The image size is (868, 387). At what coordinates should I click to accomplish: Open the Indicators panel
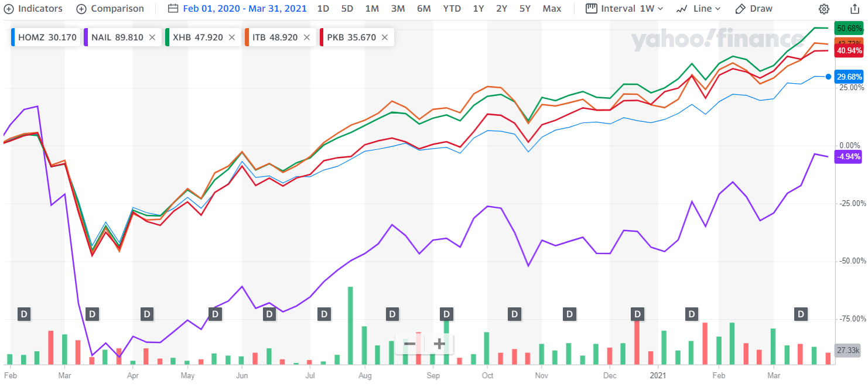click(33, 8)
